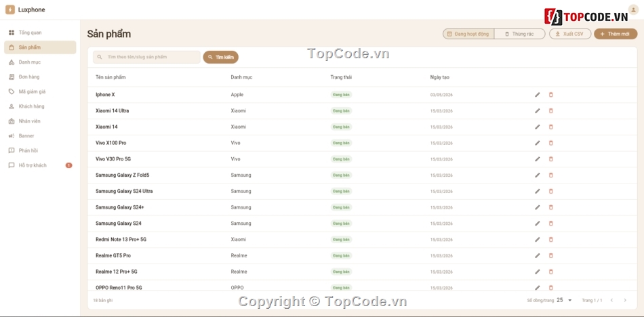The image size is (644, 317).
Task: Delete Vivo X100 Pro product
Action: [x=550, y=143]
